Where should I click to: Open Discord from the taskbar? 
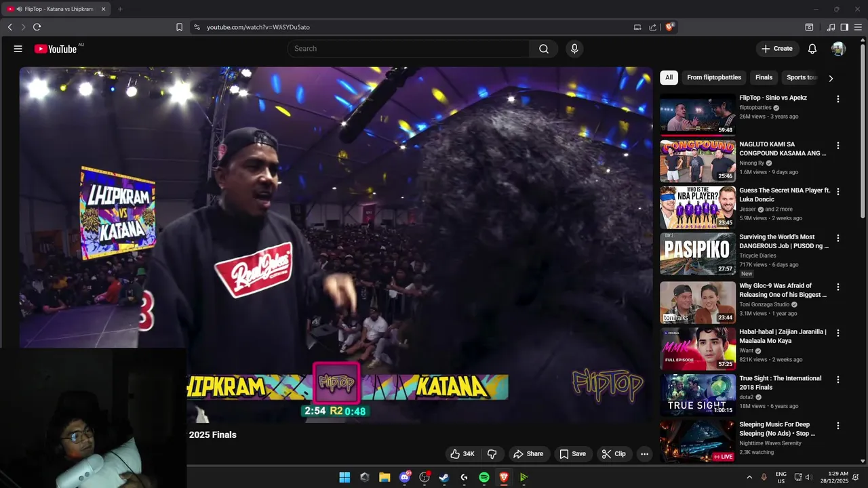405,477
